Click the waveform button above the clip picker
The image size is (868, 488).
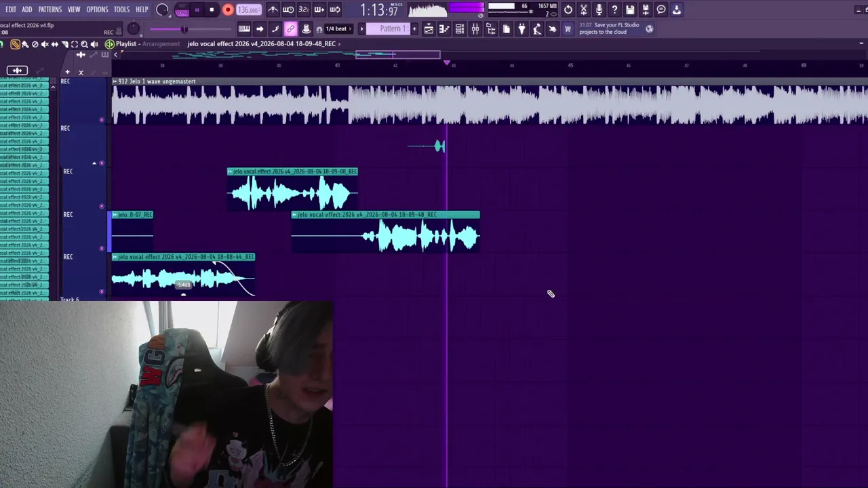click(17, 70)
